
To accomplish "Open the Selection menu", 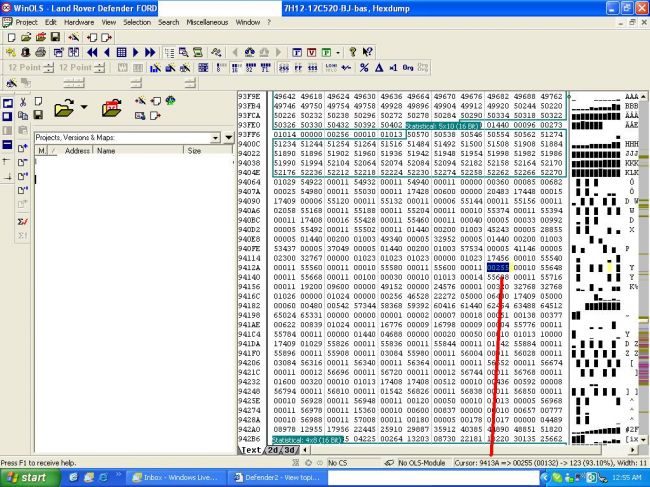I will tap(137, 22).
